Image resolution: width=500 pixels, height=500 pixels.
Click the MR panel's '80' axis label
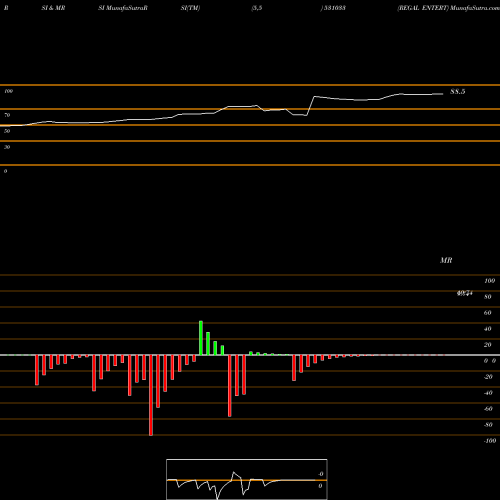point(488,297)
